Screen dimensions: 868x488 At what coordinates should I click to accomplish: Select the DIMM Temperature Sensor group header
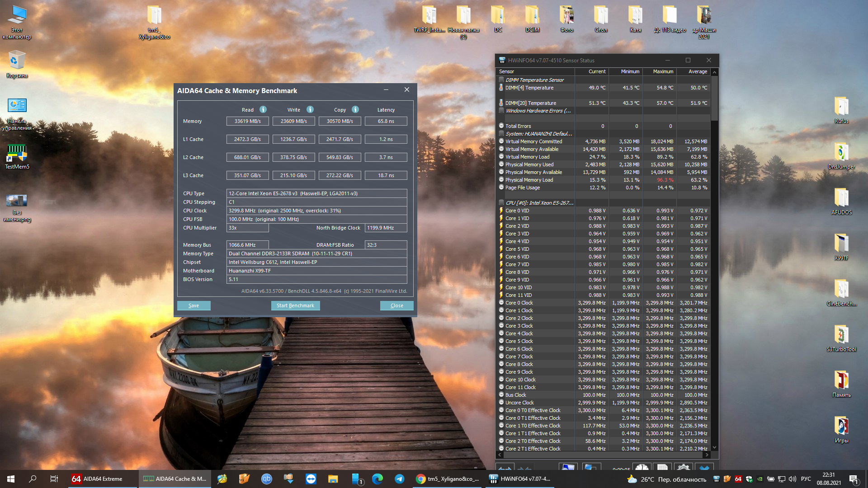coord(534,80)
